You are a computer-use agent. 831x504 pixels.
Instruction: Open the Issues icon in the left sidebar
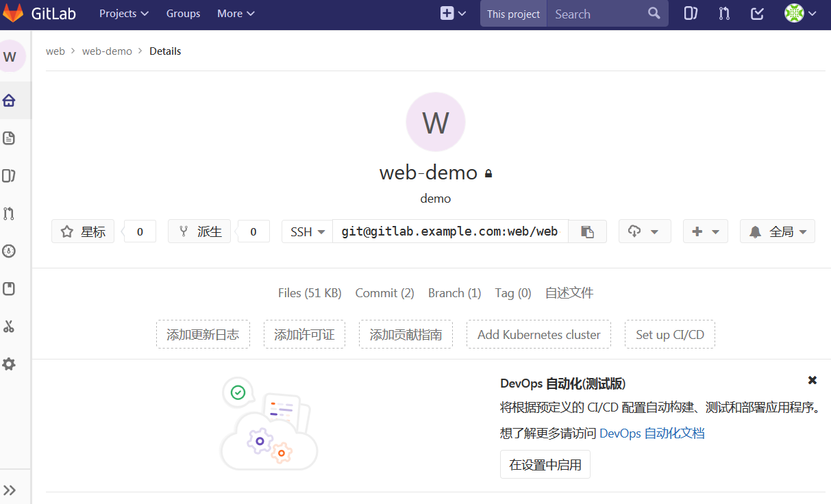(9, 175)
